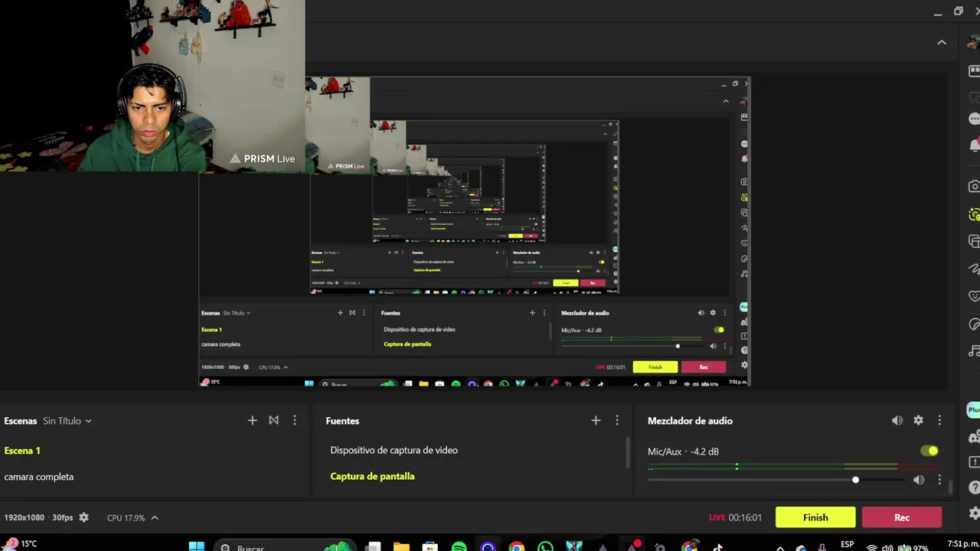
Task: Open File Explorer from the taskbar
Action: [x=401, y=546]
